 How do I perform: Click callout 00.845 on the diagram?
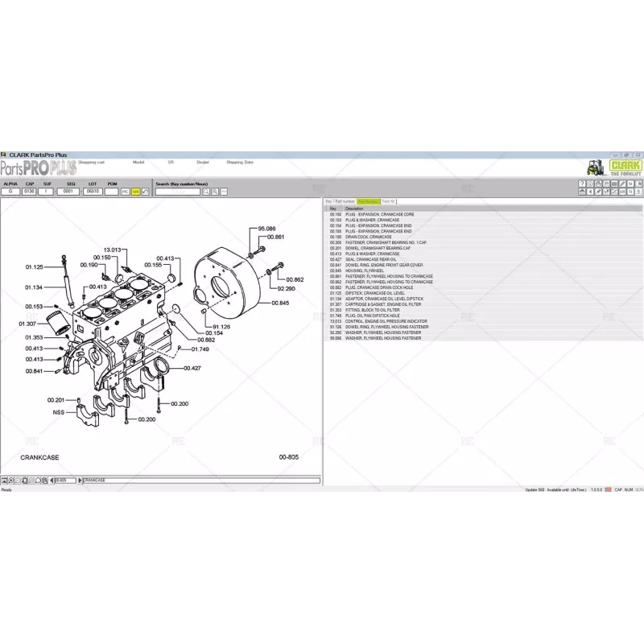(279, 303)
